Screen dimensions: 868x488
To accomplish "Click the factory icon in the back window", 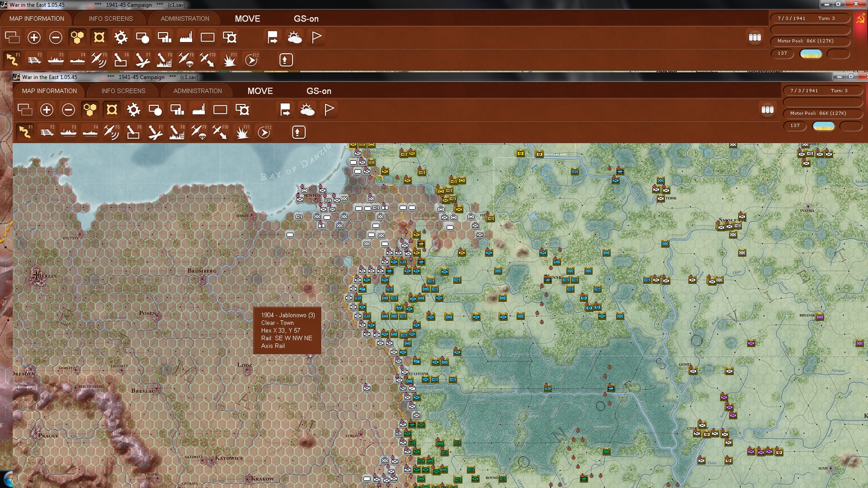I will (186, 38).
